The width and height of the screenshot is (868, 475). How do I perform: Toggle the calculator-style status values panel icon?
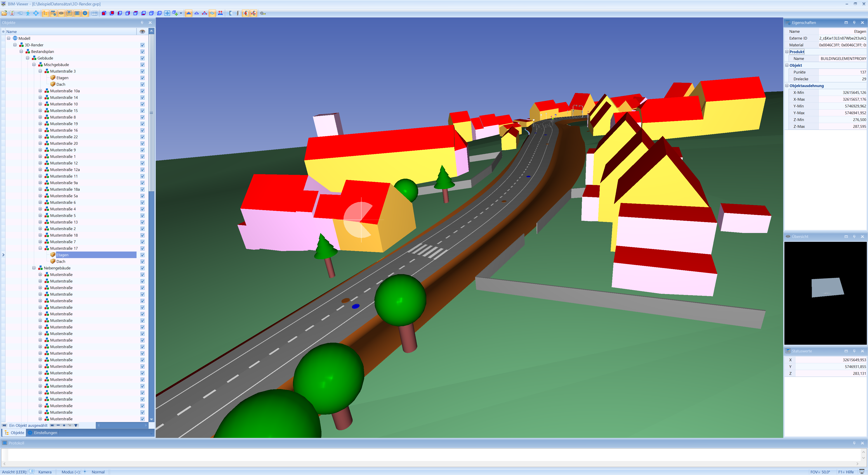click(x=69, y=13)
